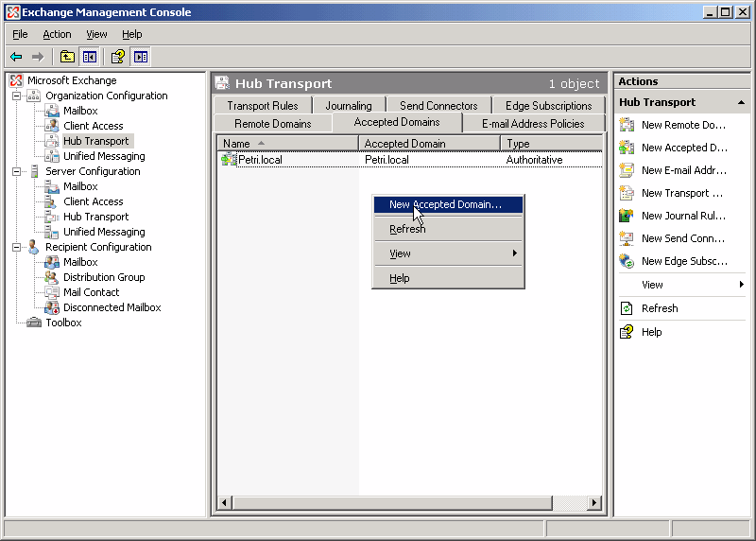Select Microsoft Exchange root node

point(72,80)
